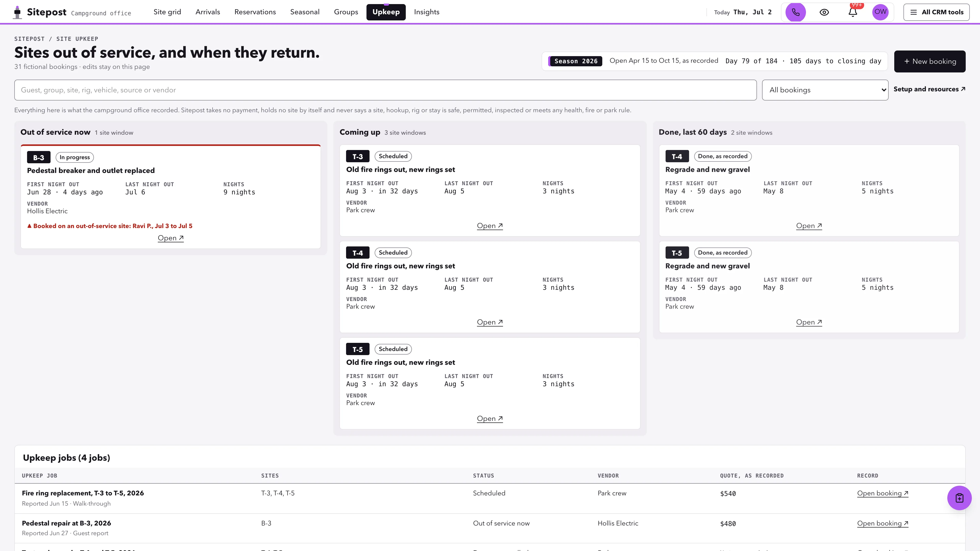This screenshot has width=980, height=551.
Task: Click 'Day 79 of 184' season text
Action: (x=751, y=61)
